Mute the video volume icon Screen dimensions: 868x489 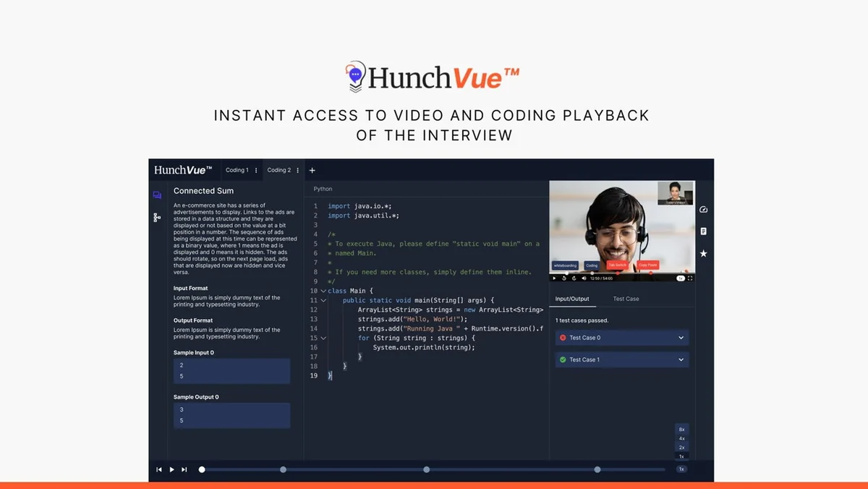coord(583,278)
